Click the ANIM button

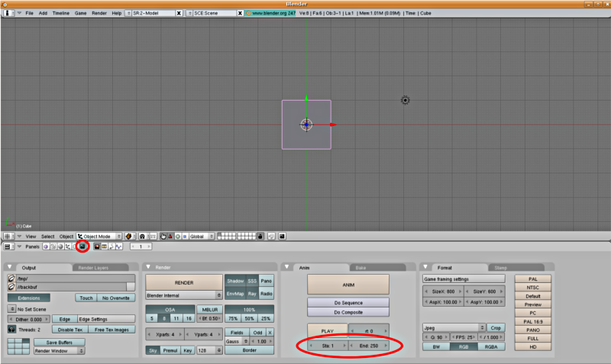pyautogui.click(x=348, y=285)
